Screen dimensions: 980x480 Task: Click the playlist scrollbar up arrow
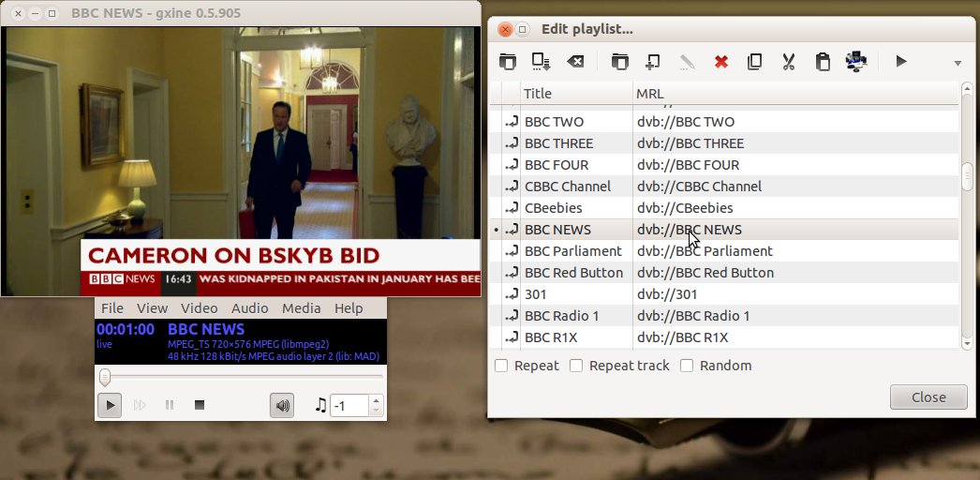pyautogui.click(x=967, y=89)
